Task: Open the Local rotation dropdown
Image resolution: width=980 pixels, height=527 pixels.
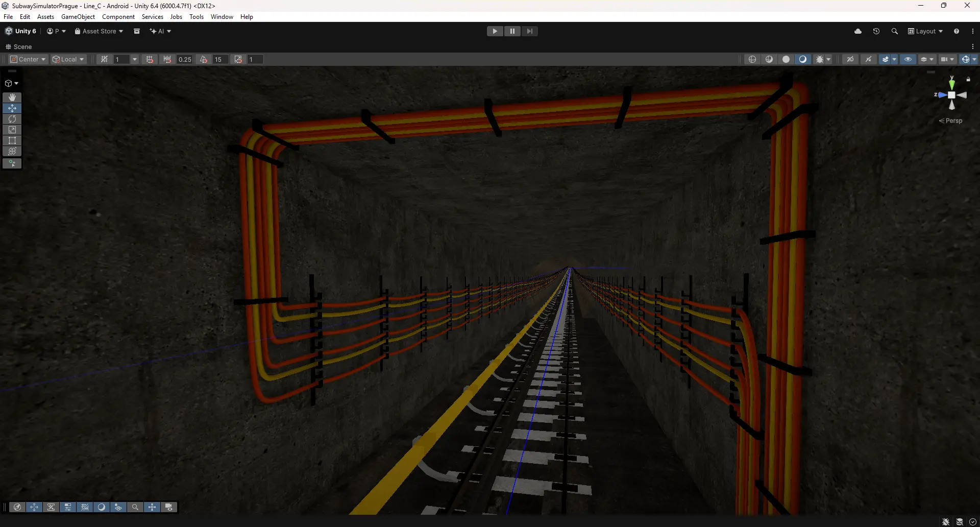Action: 68,59
